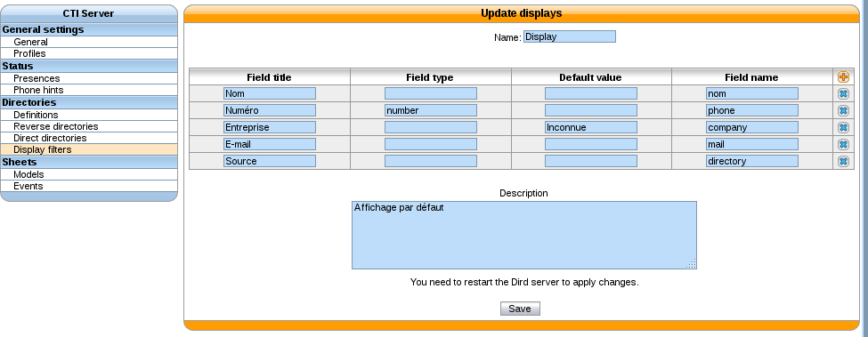Screen dimensions: 868x337
Task: Click the CTI Server panel title
Action: (x=88, y=14)
